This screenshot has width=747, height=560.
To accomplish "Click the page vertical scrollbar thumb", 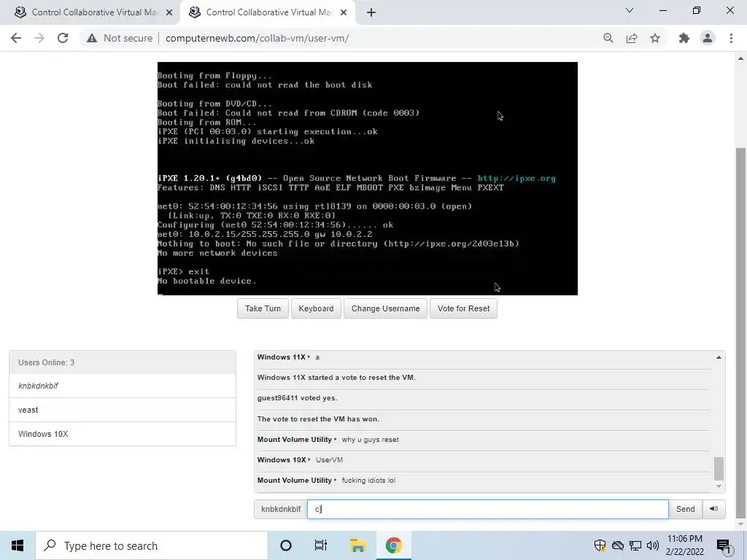I will pyautogui.click(x=740, y=332).
